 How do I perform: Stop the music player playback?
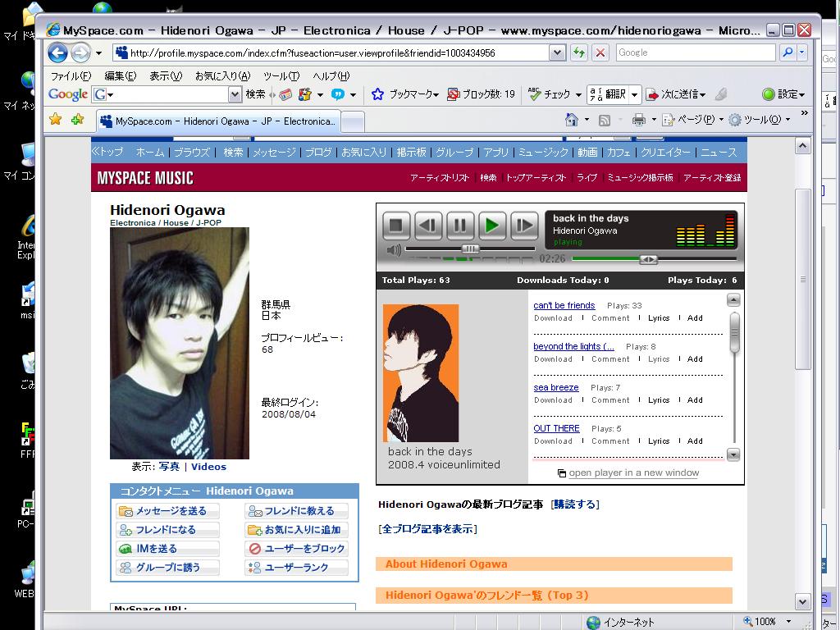pos(396,225)
